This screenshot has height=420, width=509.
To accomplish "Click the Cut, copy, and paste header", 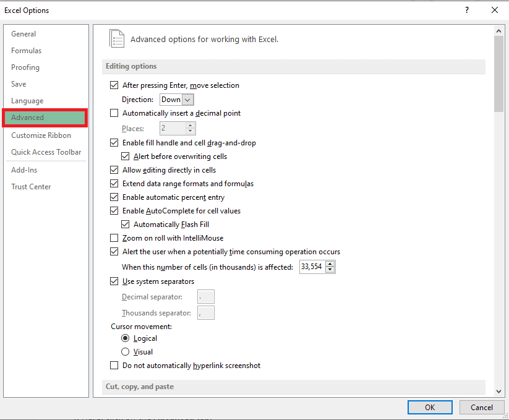I will tap(293, 387).
